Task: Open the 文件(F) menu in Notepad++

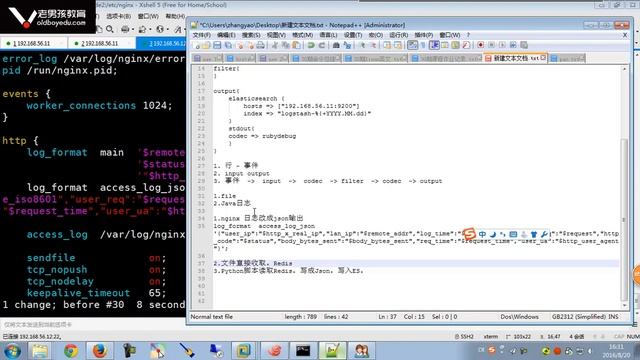Action: click(x=202, y=35)
